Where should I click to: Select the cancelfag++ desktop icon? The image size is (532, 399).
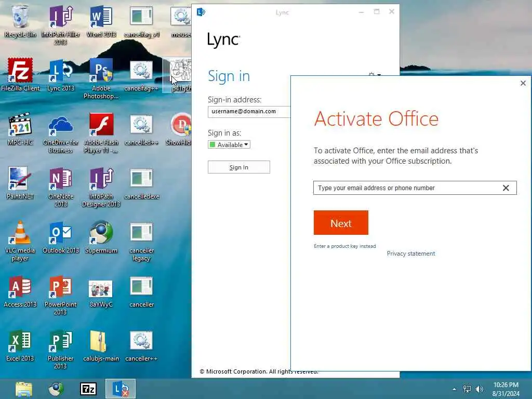pyautogui.click(x=141, y=75)
